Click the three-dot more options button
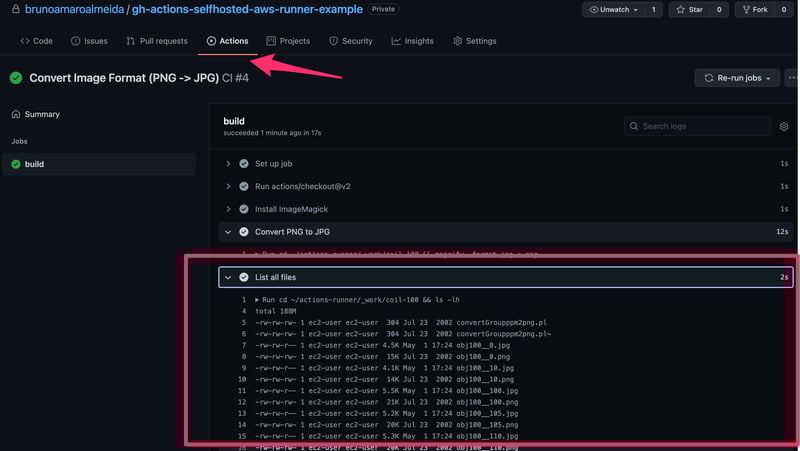The width and height of the screenshot is (800, 451). (x=794, y=77)
